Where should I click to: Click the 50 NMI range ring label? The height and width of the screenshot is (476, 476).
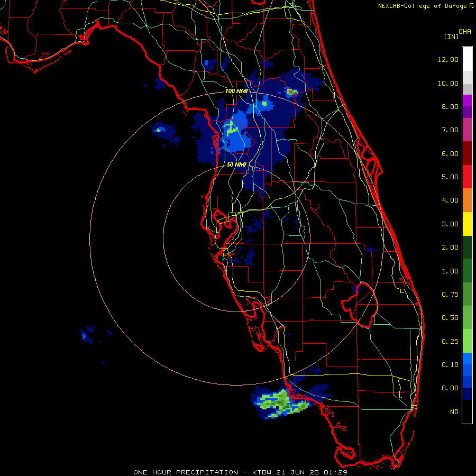[x=236, y=164]
